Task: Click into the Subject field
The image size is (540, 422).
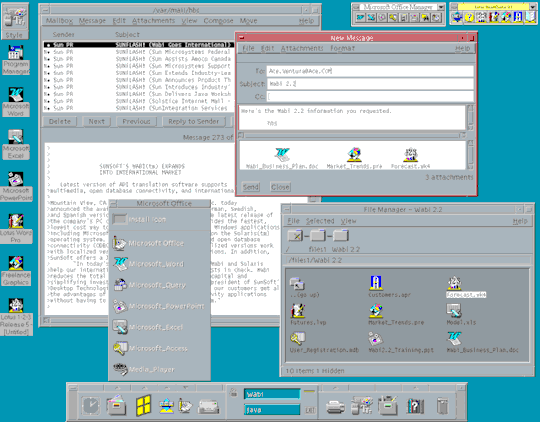Action: pos(370,84)
